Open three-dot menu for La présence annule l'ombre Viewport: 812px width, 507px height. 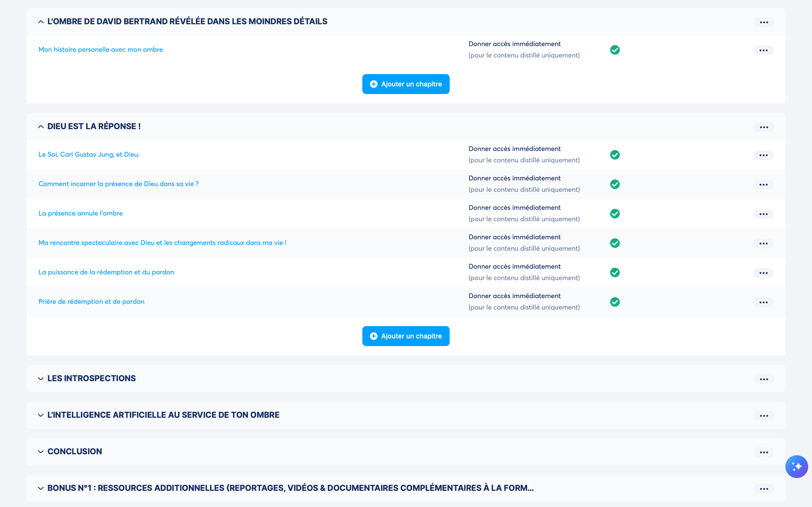click(763, 214)
